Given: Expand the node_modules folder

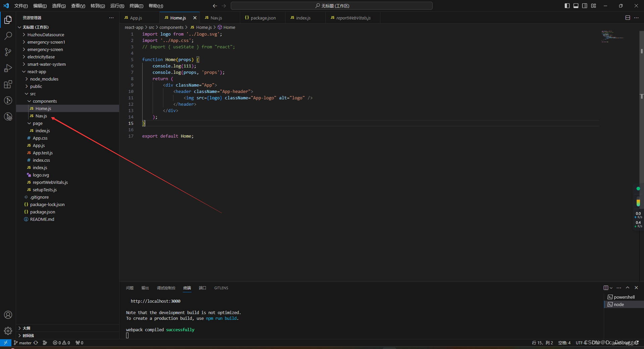Looking at the screenshot, I should coord(68,79).
